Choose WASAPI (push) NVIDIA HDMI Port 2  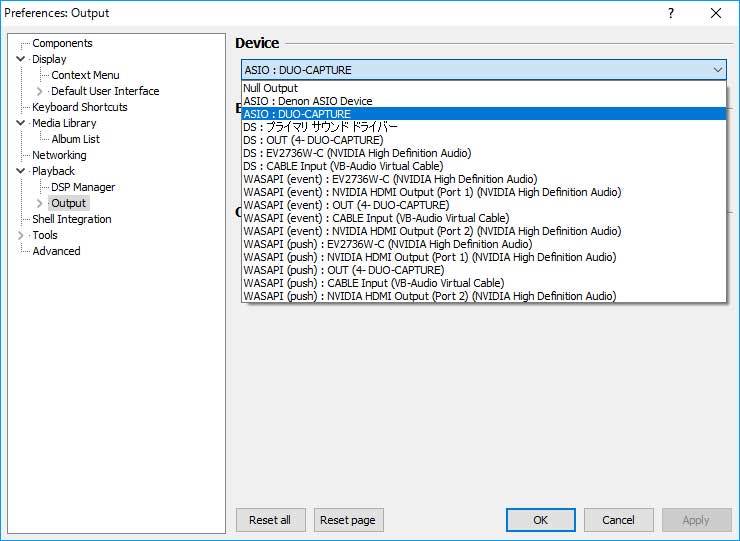click(484, 296)
